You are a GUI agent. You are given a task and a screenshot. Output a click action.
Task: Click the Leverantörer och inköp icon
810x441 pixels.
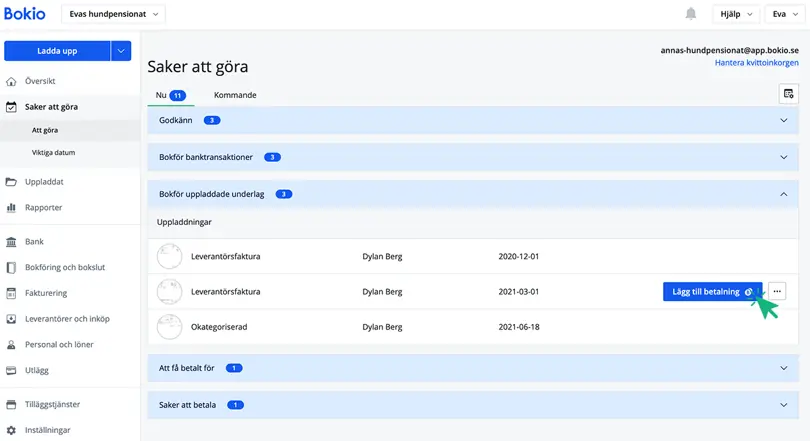click(x=11, y=319)
